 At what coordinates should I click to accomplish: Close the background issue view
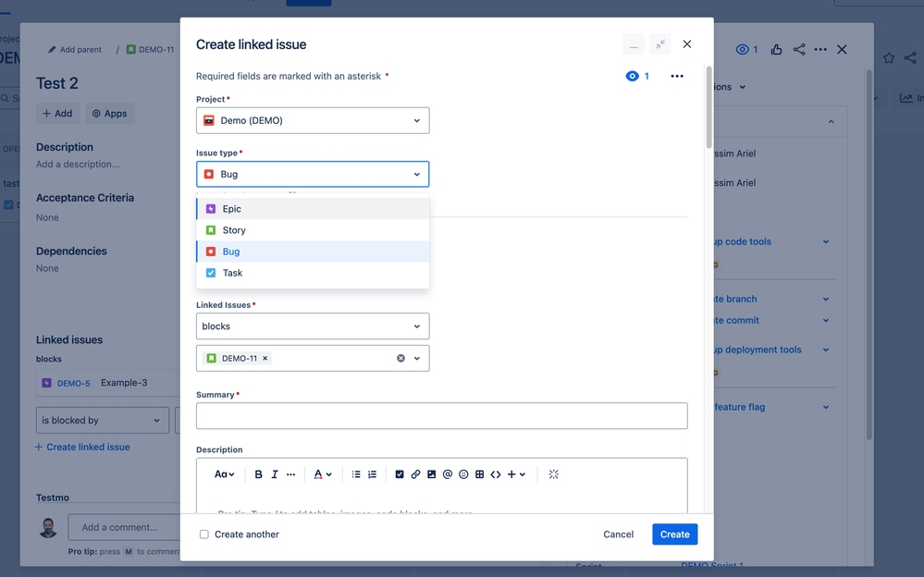[x=842, y=50]
